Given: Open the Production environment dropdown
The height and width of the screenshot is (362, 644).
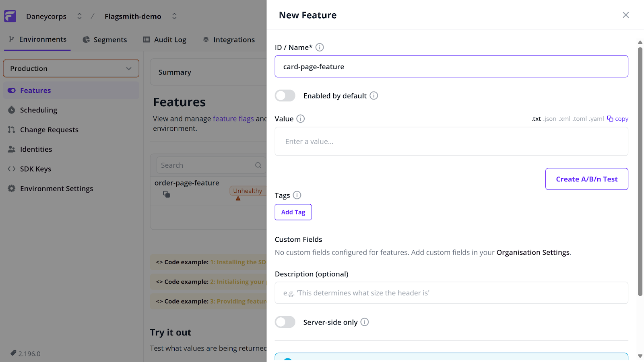Looking at the screenshot, I should (71, 68).
